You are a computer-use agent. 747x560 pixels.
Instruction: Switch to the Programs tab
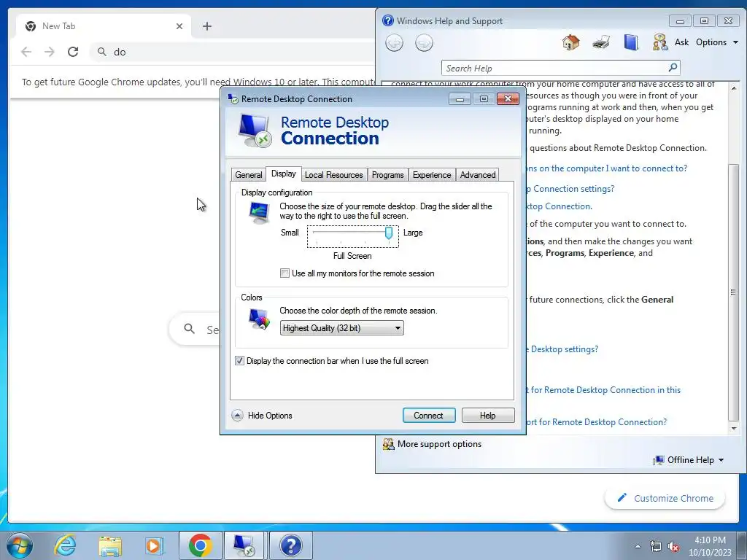[388, 175]
